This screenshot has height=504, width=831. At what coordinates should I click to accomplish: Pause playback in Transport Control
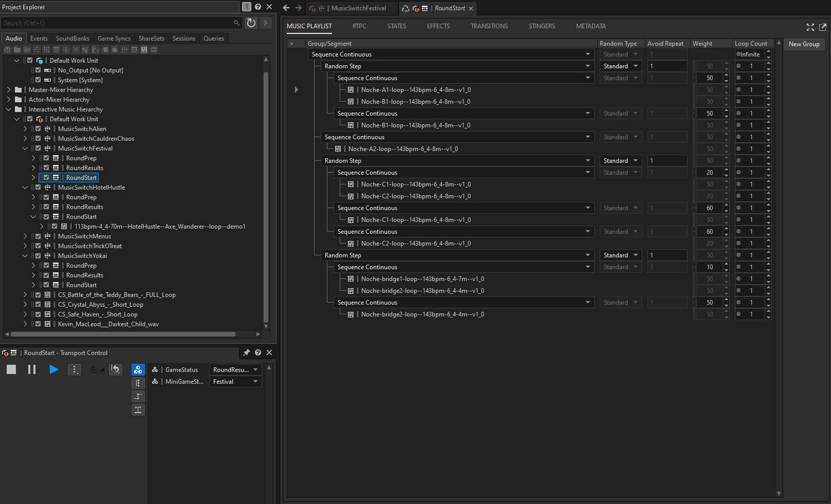pos(32,369)
